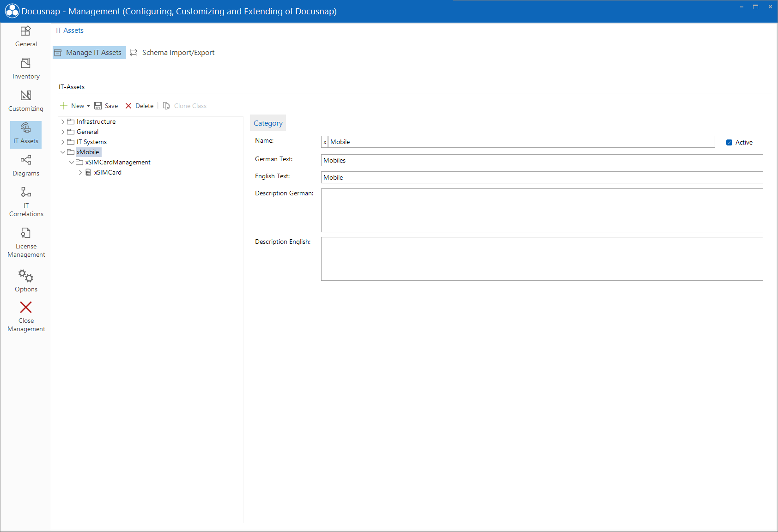Click the Clone Class icon
This screenshot has height=532, width=778.
click(167, 106)
